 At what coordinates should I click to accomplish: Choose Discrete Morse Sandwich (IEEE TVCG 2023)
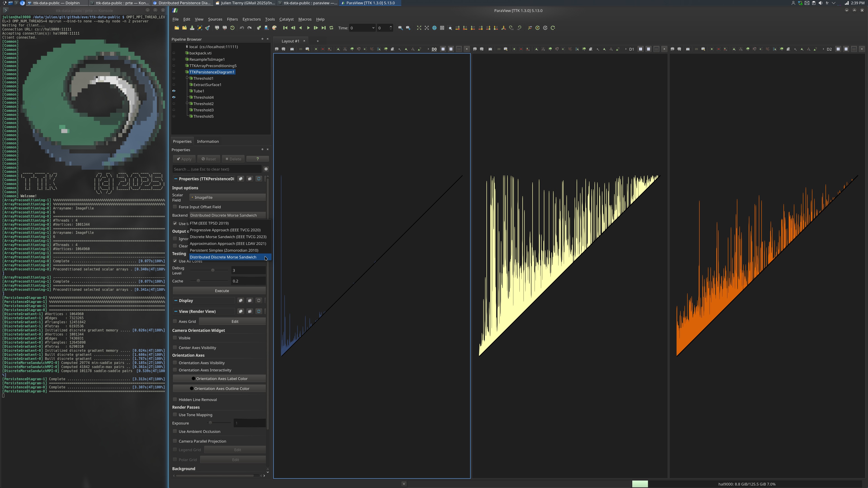tap(230, 237)
